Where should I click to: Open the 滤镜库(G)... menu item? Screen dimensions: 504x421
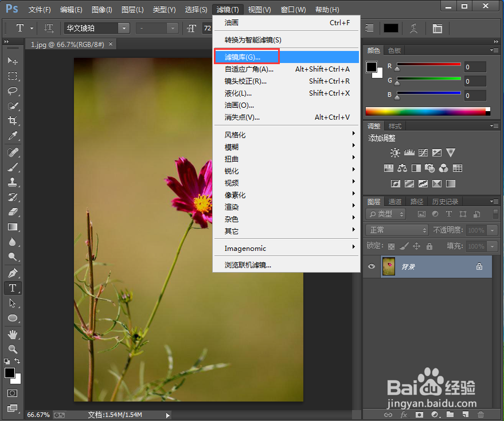coord(286,57)
